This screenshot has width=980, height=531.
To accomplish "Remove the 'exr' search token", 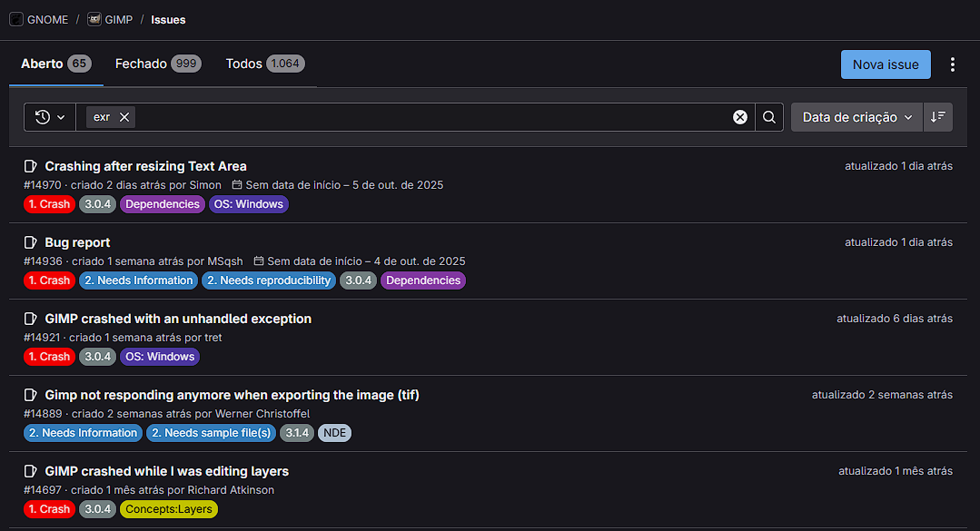I will 124,117.
